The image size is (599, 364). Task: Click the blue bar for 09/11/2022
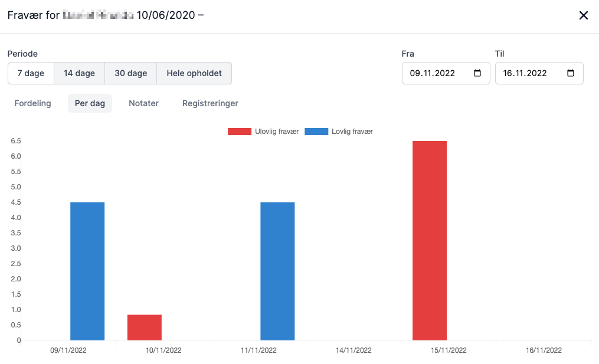click(x=87, y=271)
